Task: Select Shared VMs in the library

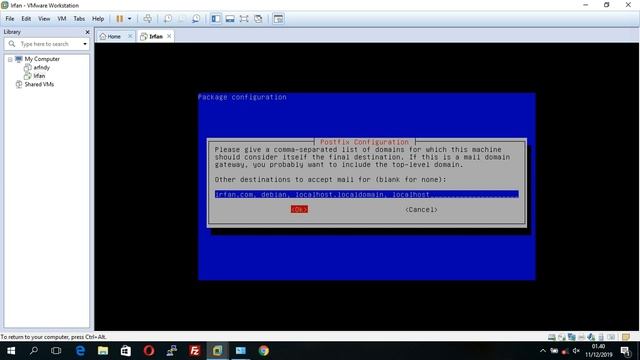Action: 39,84
